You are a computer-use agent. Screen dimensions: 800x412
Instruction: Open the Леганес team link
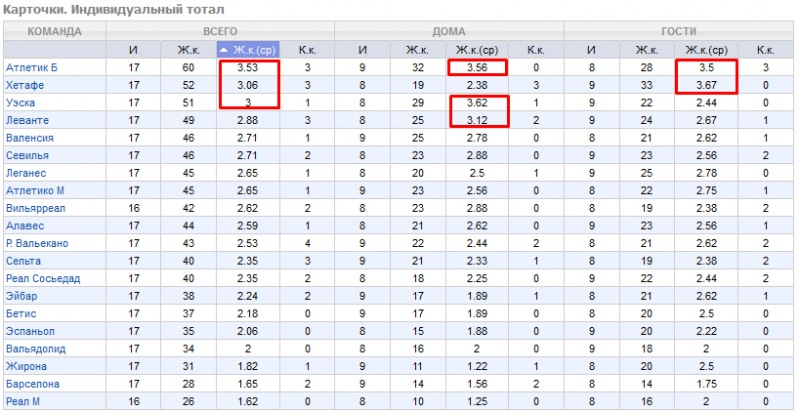pyautogui.click(x=26, y=173)
